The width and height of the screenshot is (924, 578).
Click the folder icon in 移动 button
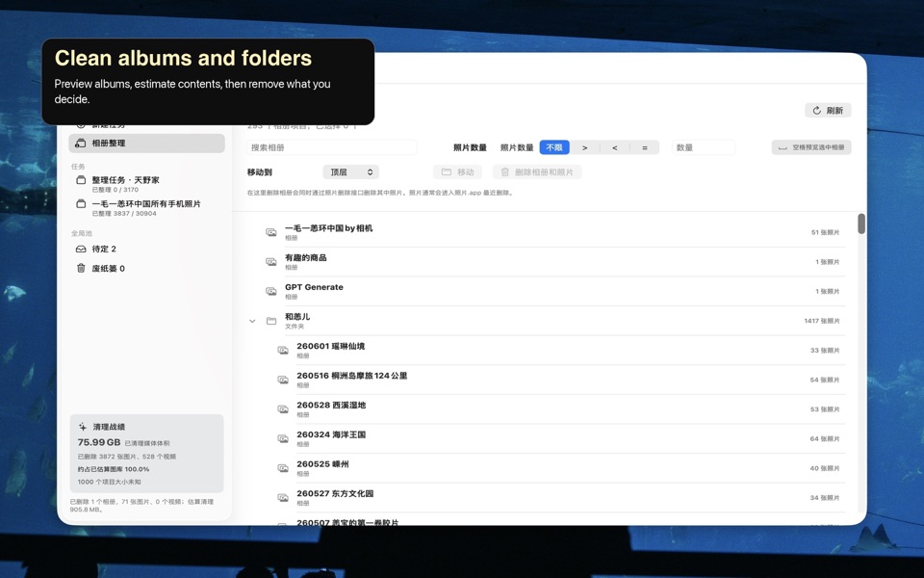447,172
